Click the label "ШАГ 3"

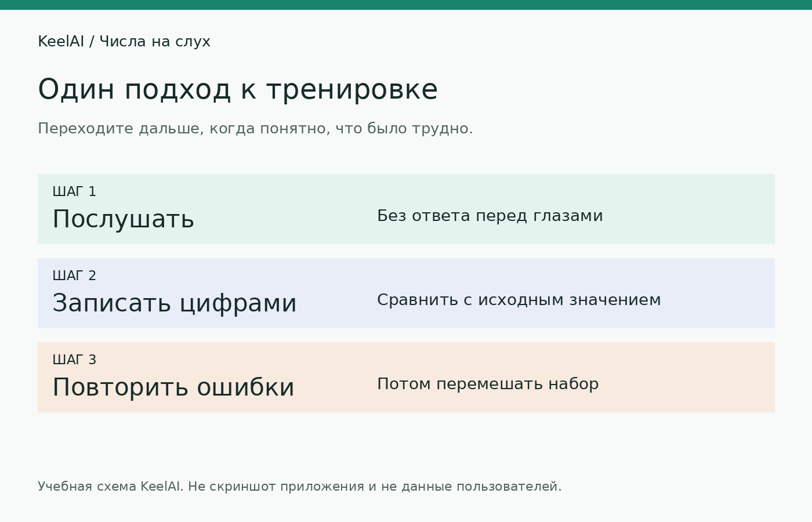74,360
